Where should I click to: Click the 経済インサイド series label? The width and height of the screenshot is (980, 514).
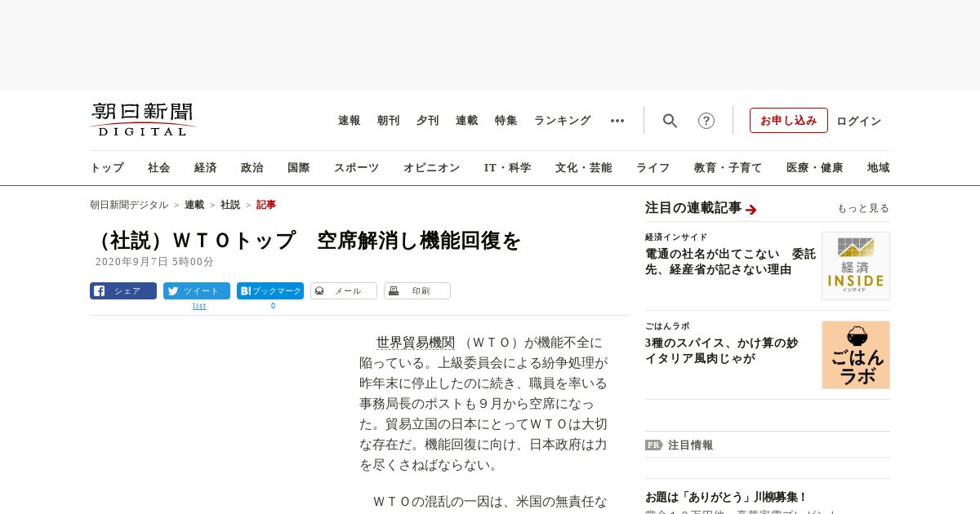click(x=676, y=237)
